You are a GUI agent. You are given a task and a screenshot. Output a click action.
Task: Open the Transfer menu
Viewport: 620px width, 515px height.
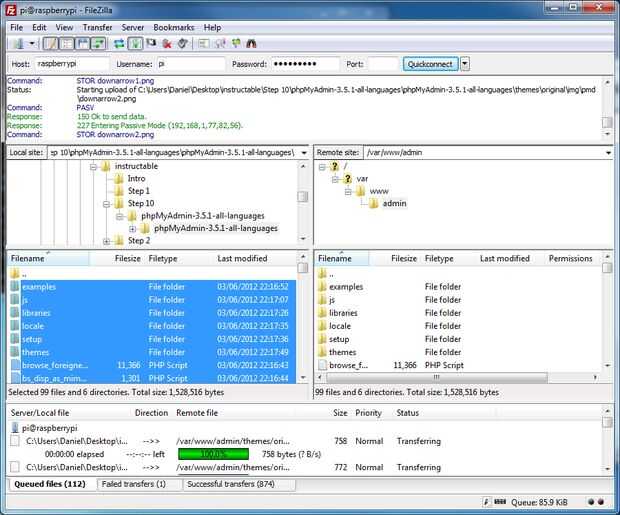(x=97, y=27)
